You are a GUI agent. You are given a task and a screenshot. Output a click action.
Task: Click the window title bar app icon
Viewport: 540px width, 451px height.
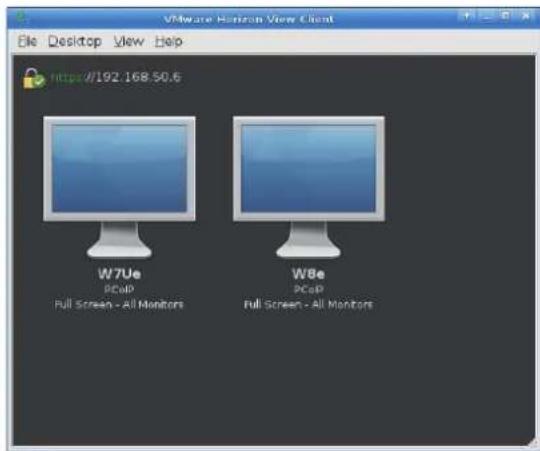[20, 17]
